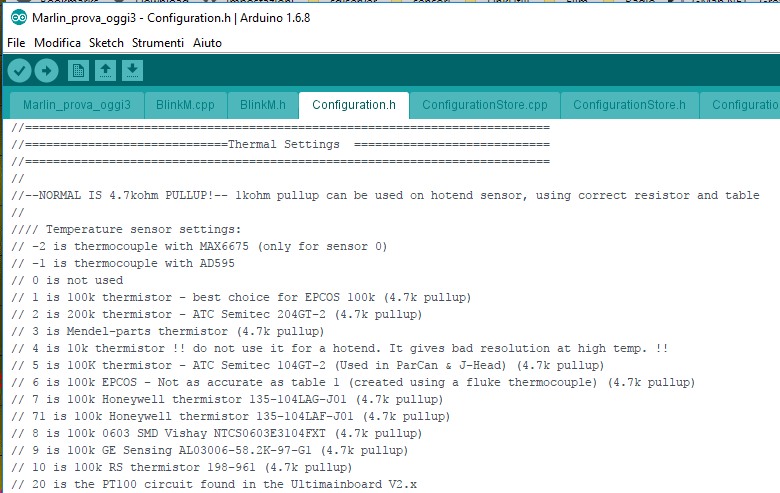This screenshot has width=780, height=493.
Task: Click the Vishay NTCS0603E3104FXT line
Action: click(x=216, y=433)
